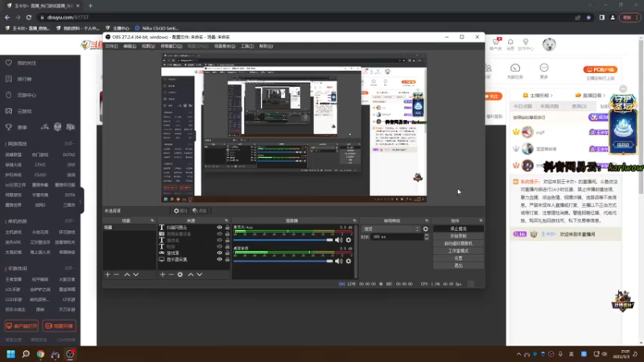644x362 pixels.
Task: Adjust 桌面音频 volume slider
Action: coord(283,261)
